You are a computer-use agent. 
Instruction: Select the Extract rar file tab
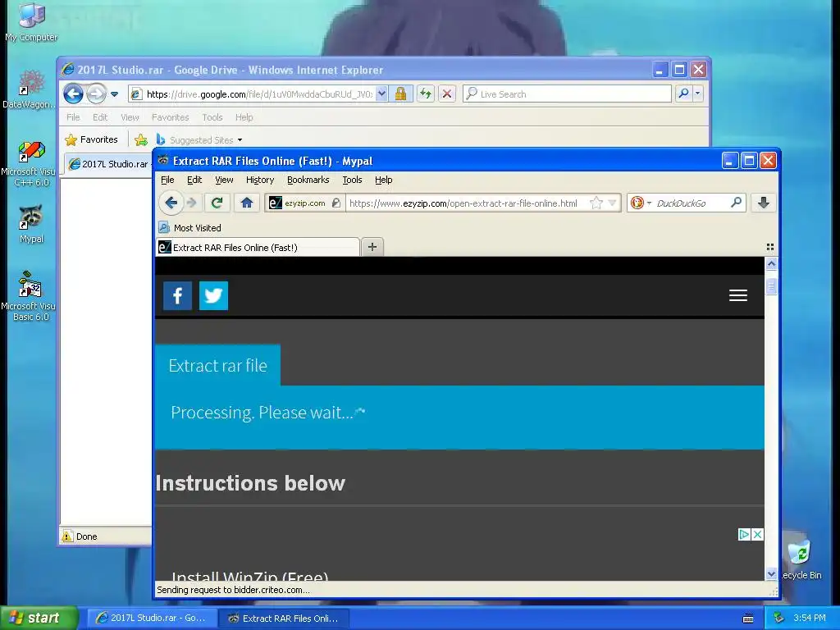coord(217,365)
